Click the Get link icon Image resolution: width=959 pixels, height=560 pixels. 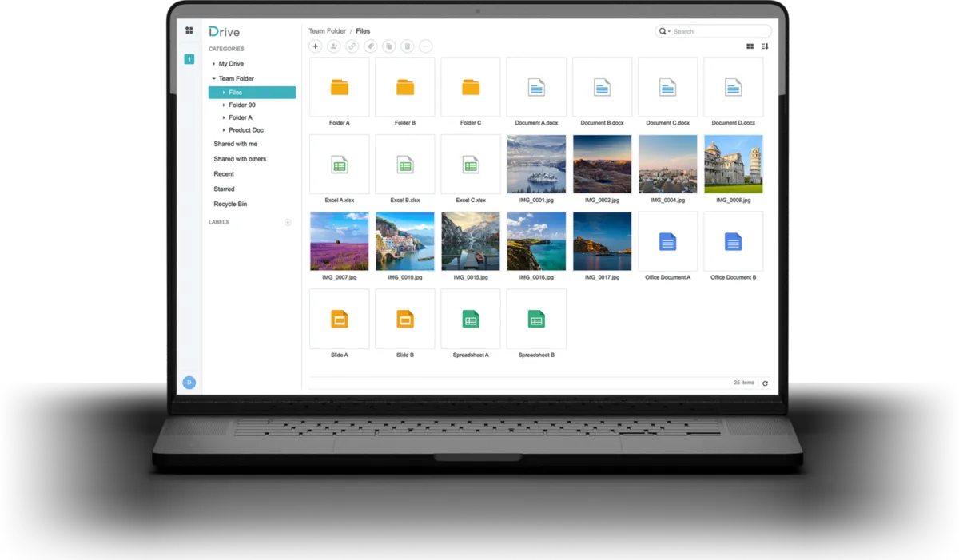[352, 46]
